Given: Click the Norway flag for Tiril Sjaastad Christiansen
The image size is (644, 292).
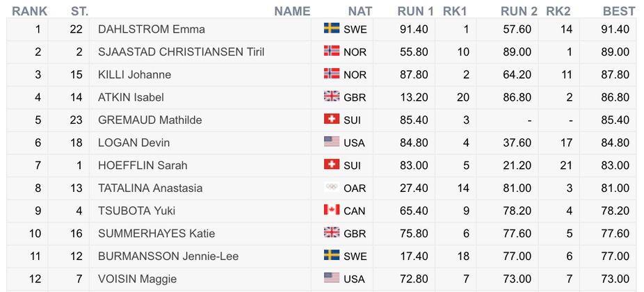Looking at the screenshot, I should click(x=332, y=51).
